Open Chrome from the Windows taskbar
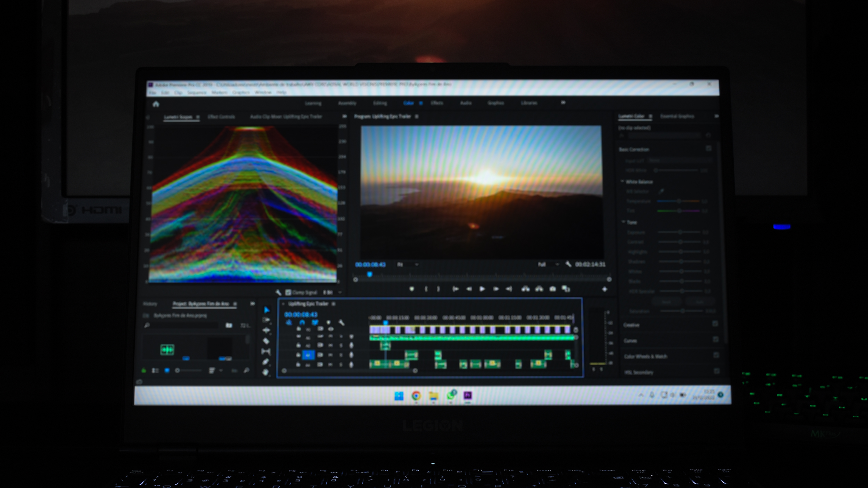 (x=416, y=396)
